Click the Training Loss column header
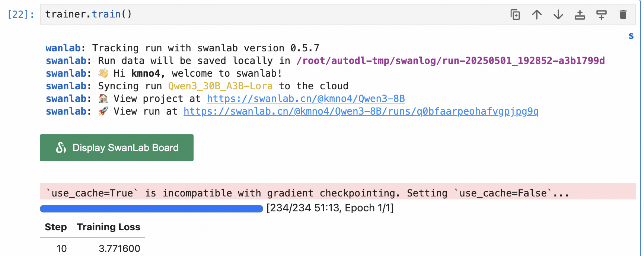The height and width of the screenshot is (256, 644). (x=108, y=227)
